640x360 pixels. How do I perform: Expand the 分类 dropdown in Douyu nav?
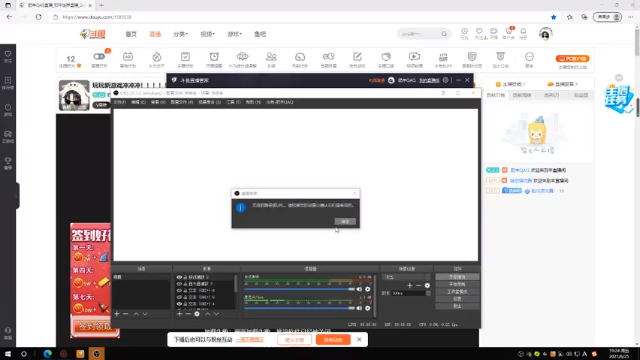[180, 34]
